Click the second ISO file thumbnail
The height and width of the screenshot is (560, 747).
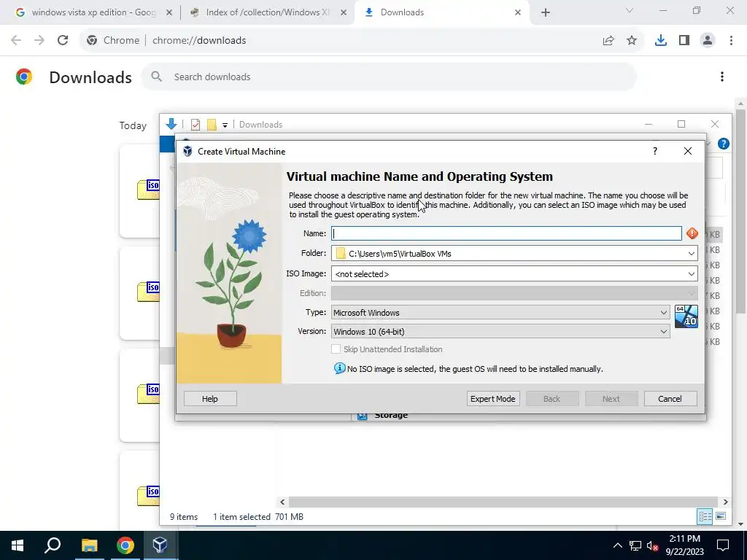pyautogui.click(x=148, y=292)
